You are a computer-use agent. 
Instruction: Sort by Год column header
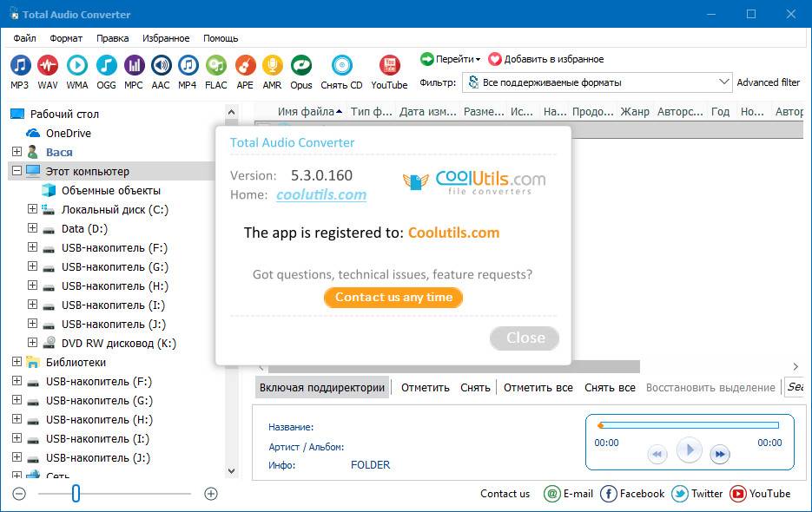click(720, 111)
